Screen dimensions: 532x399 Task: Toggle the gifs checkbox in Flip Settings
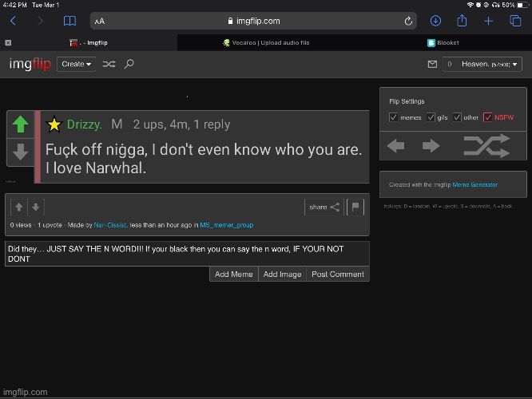(x=431, y=117)
